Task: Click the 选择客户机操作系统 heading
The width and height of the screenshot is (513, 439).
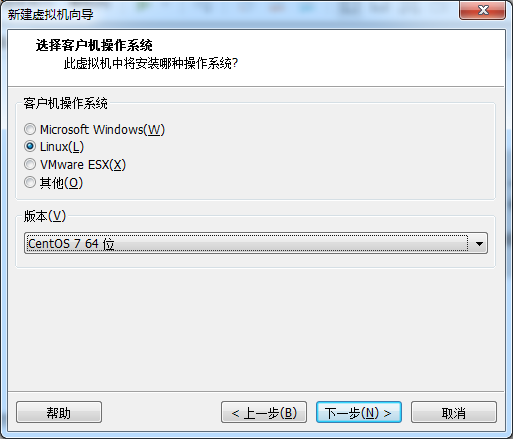Action: 94,45
